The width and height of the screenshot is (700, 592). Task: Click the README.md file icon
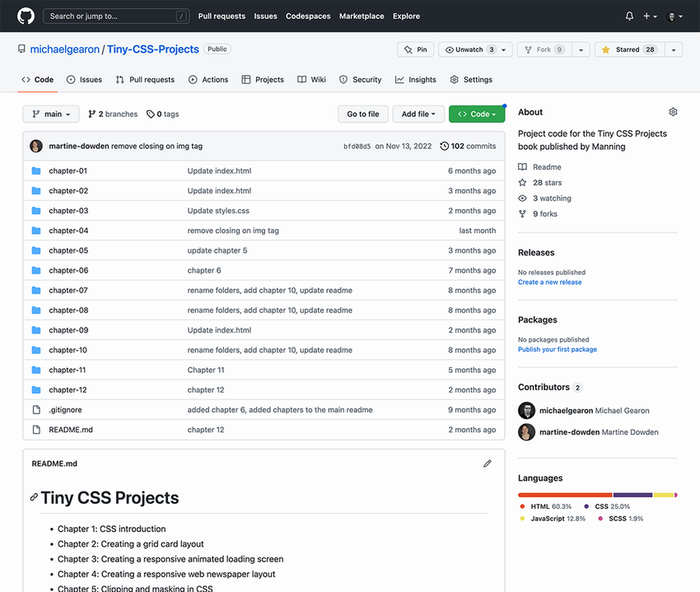(x=36, y=430)
